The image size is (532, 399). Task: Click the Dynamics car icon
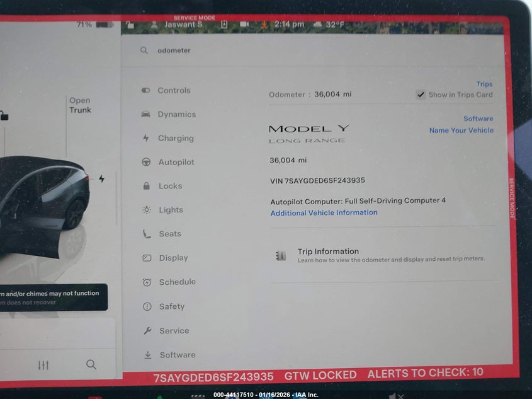pyautogui.click(x=146, y=114)
